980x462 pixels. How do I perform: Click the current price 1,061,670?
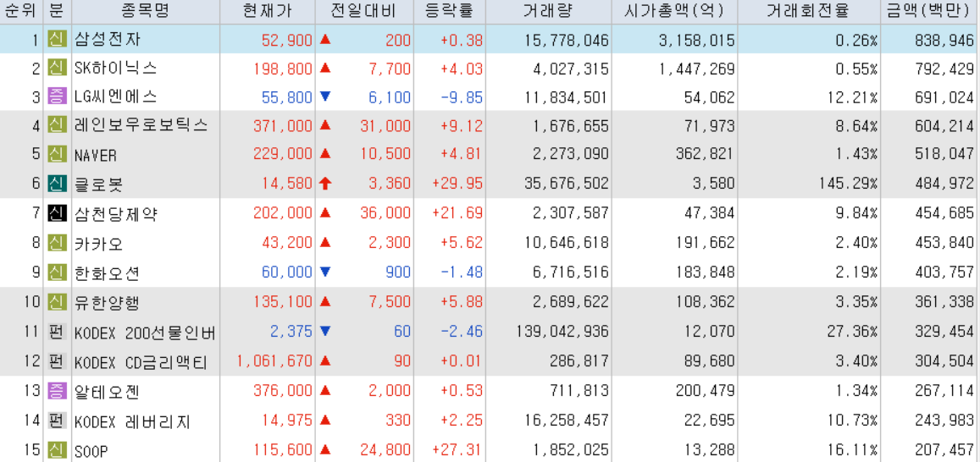(274, 362)
